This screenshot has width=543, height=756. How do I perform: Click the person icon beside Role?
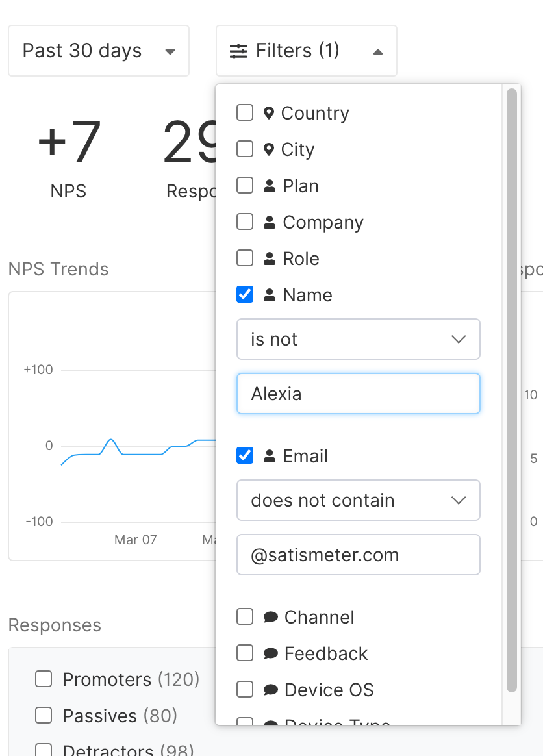[270, 258]
